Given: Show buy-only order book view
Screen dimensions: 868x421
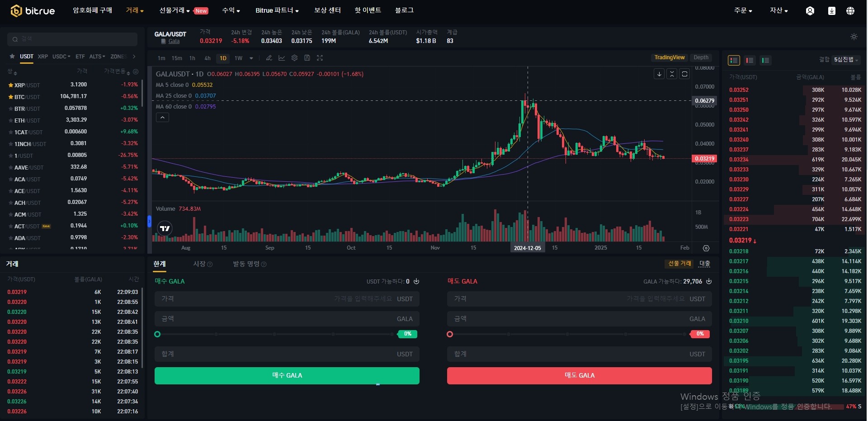Looking at the screenshot, I should [x=765, y=60].
